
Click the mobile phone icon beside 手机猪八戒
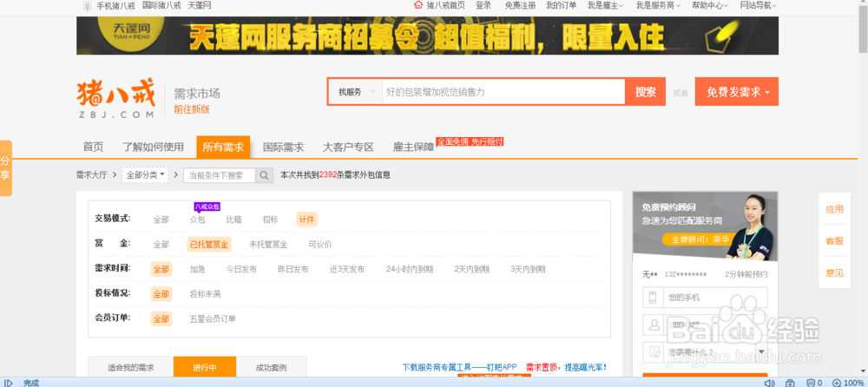87,6
